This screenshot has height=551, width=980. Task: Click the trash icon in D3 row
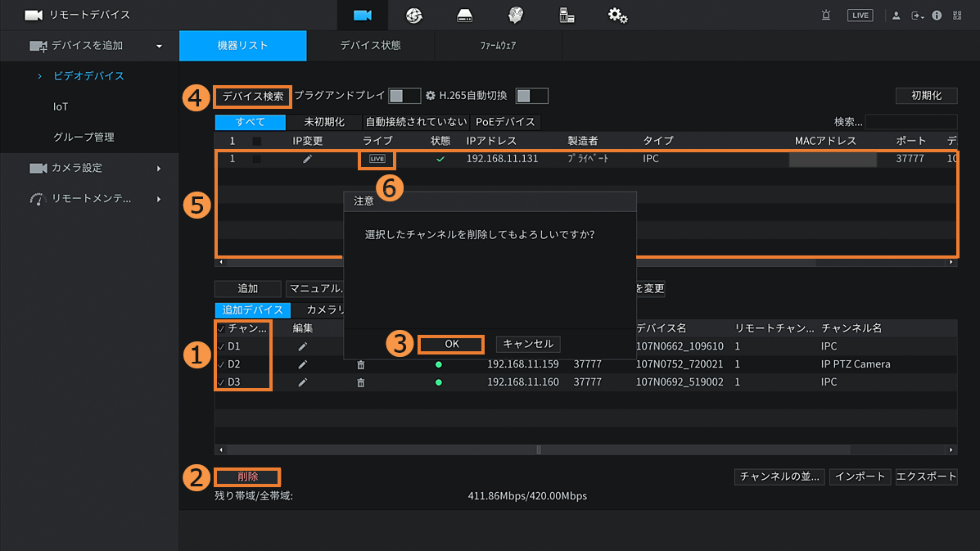[360, 382]
